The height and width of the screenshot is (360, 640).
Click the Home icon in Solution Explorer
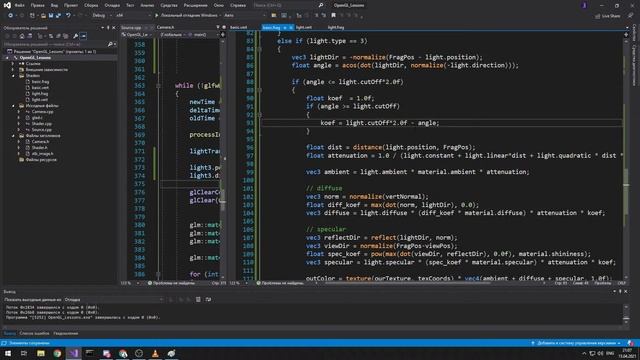(22, 36)
